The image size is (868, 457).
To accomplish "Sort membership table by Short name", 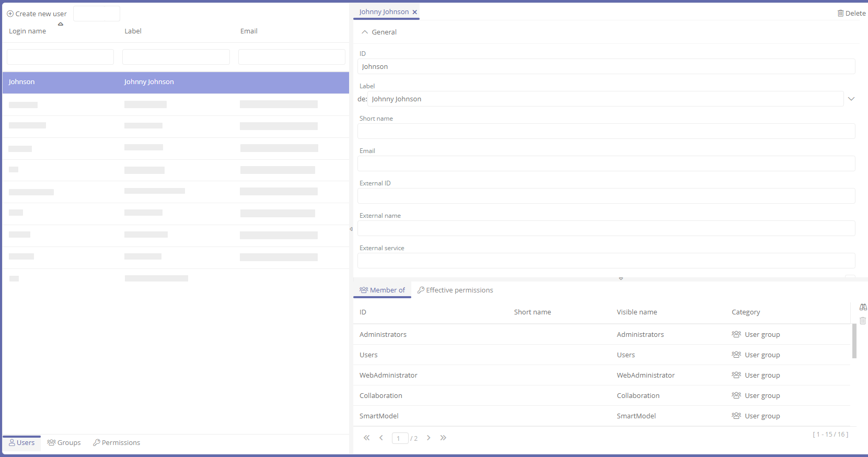I will [533, 312].
